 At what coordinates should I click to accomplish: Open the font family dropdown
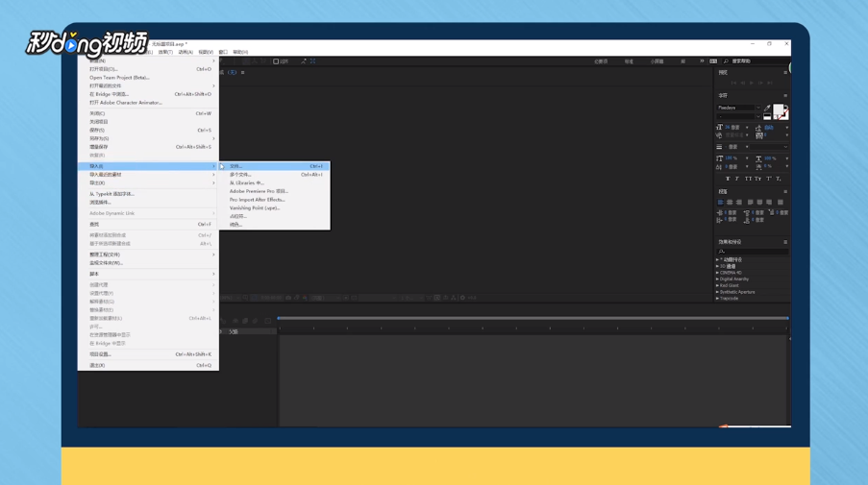click(757, 108)
